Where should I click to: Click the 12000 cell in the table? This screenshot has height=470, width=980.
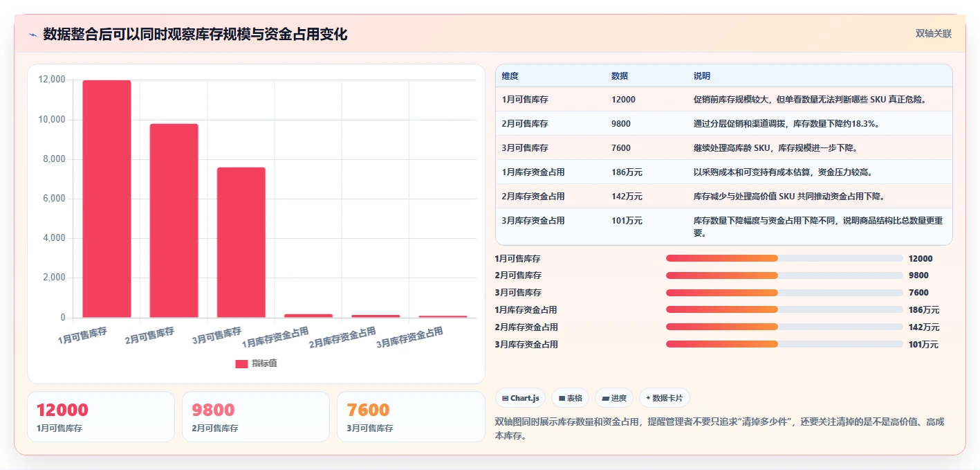623,100
